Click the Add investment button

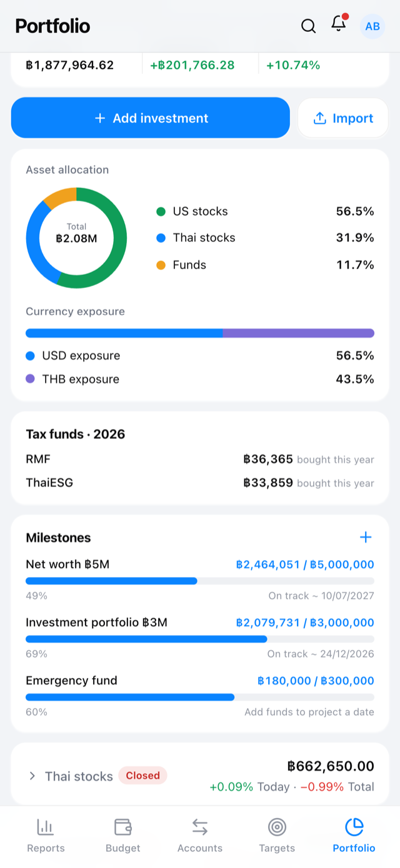coord(151,118)
